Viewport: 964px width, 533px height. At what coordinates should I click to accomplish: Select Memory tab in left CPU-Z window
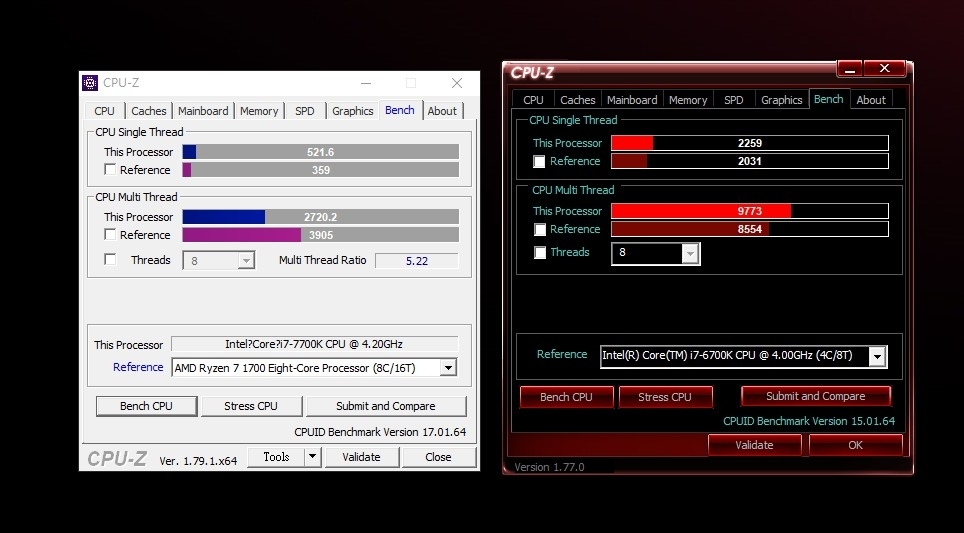point(259,111)
